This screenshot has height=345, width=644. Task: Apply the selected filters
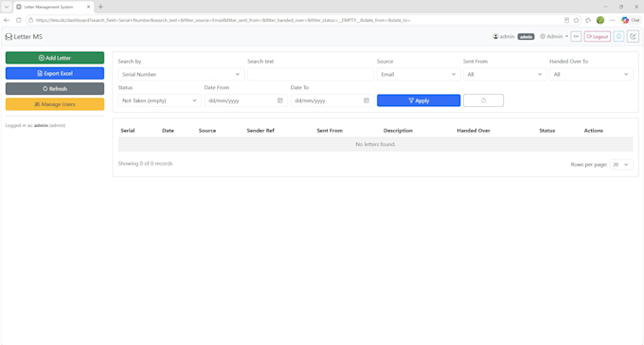click(419, 100)
